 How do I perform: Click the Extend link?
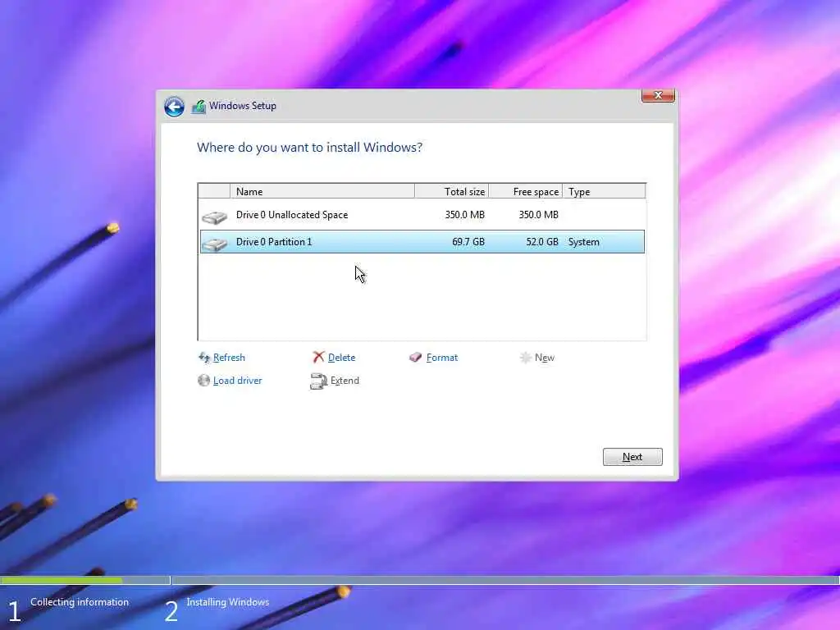pos(345,381)
